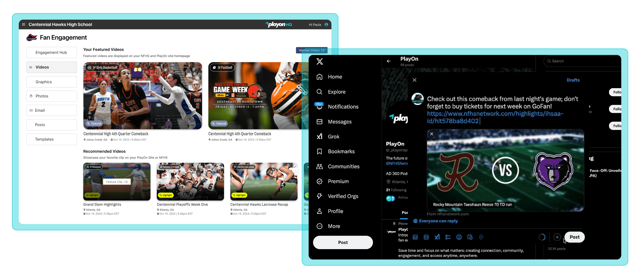Click the PlayOn HQ logo icon
The image size is (644, 277).
pos(275,24)
